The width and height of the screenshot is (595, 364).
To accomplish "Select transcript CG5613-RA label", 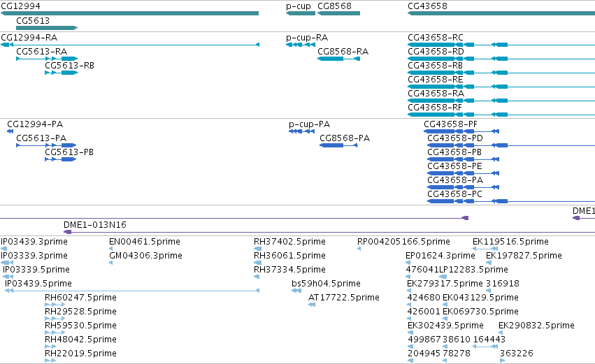I will coord(42,52).
